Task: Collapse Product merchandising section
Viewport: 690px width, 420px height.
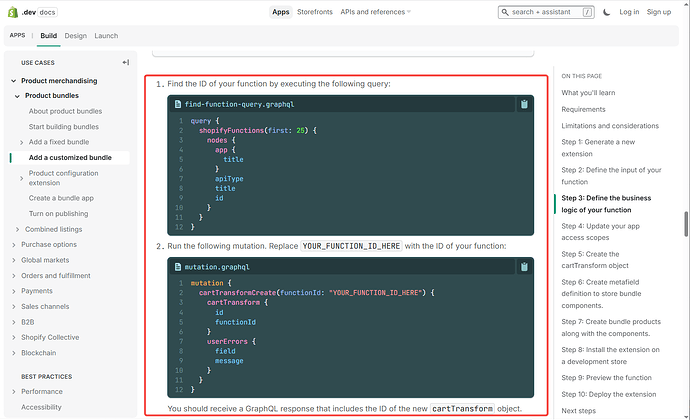Action: (14, 81)
